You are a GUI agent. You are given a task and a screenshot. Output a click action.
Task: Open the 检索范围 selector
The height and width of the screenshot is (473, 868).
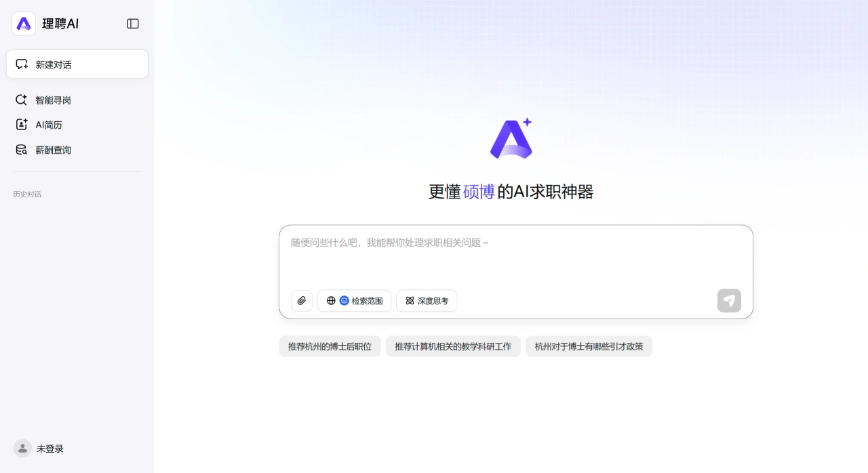[x=355, y=300]
